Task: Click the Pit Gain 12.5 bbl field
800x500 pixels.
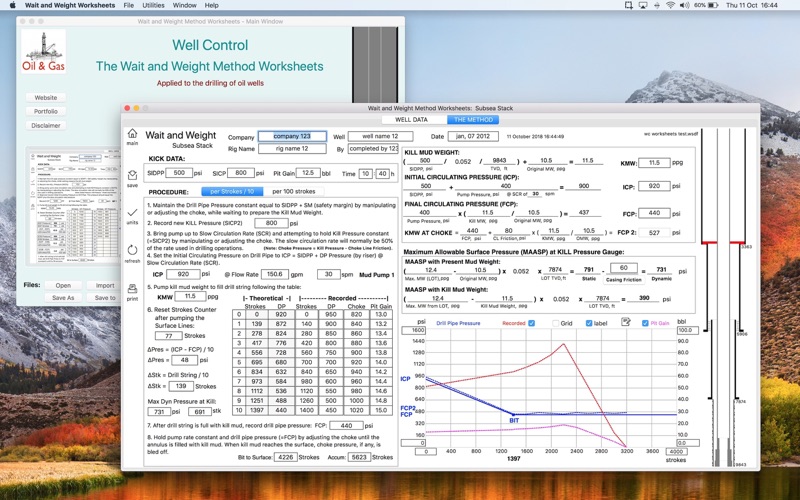Action: [x=308, y=173]
